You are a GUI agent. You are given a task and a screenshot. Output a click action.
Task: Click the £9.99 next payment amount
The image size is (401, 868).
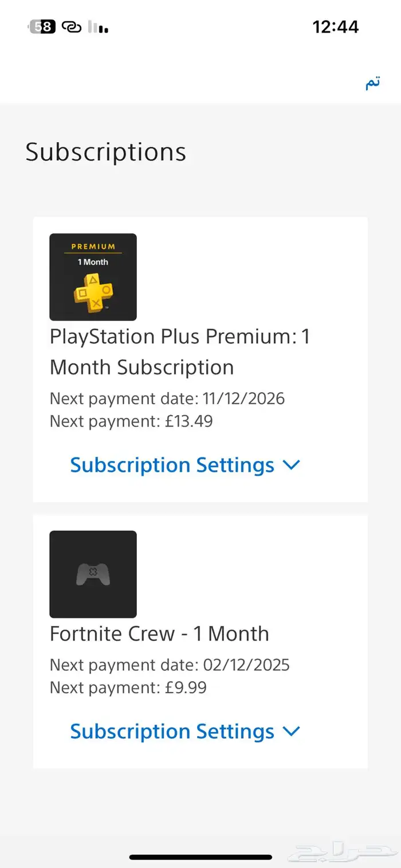pyautogui.click(x=183, y=687)
